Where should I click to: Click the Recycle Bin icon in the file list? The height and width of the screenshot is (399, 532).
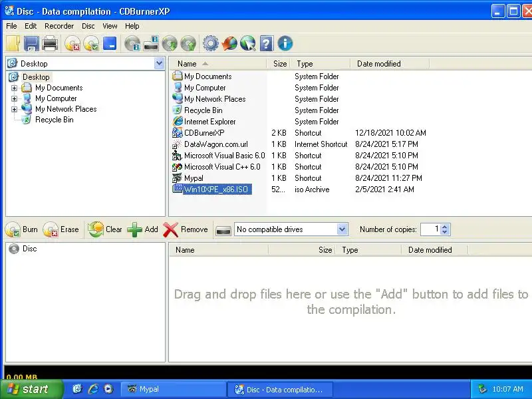[x=177, y=110]
